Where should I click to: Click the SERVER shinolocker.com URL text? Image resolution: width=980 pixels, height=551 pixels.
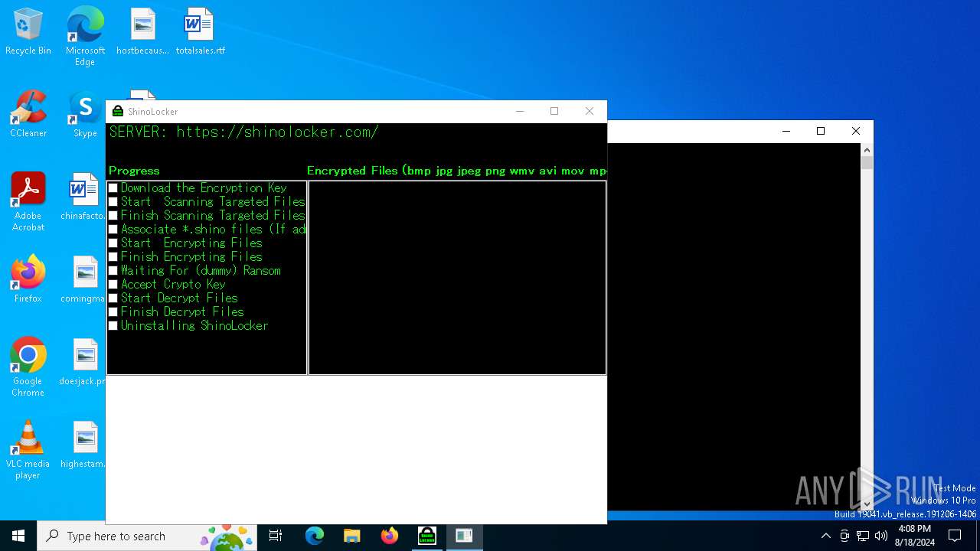243,132
